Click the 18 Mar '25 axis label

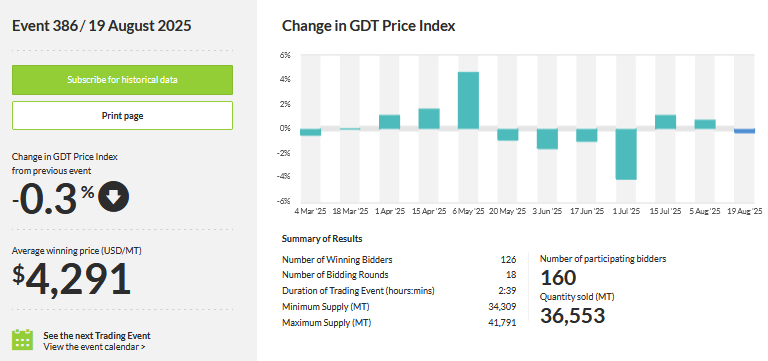click(x=350, y=211)
